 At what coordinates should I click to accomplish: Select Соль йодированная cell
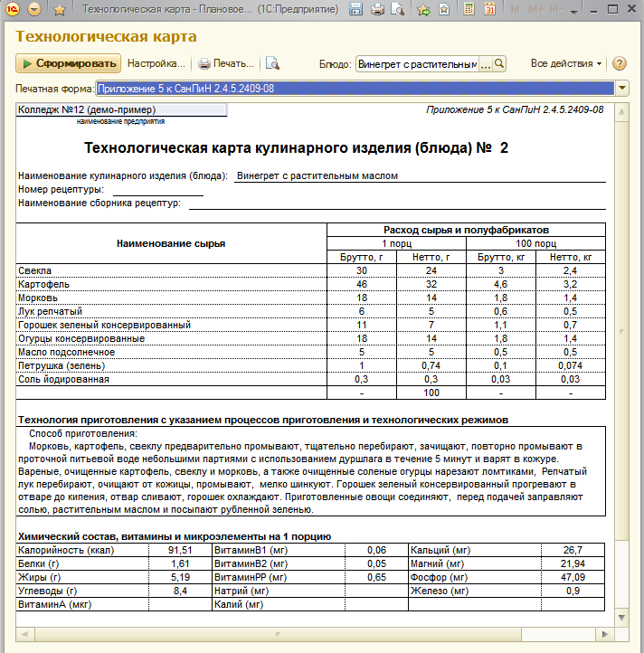tap(171, 379)
